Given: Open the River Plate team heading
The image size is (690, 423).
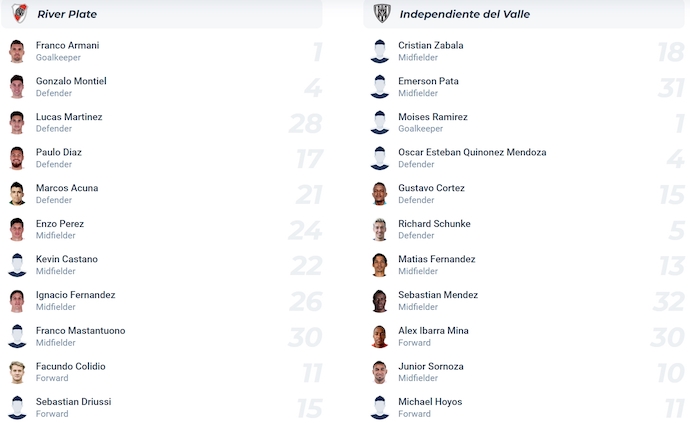Looking at the screenshot, I should [67, 14].
